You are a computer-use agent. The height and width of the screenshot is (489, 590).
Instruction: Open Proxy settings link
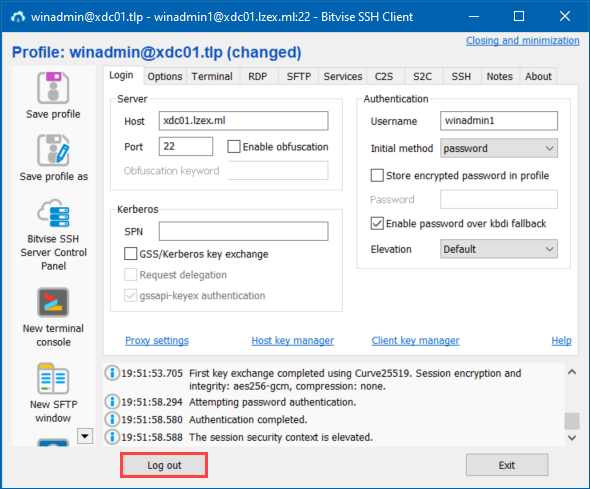coord(157,340)
